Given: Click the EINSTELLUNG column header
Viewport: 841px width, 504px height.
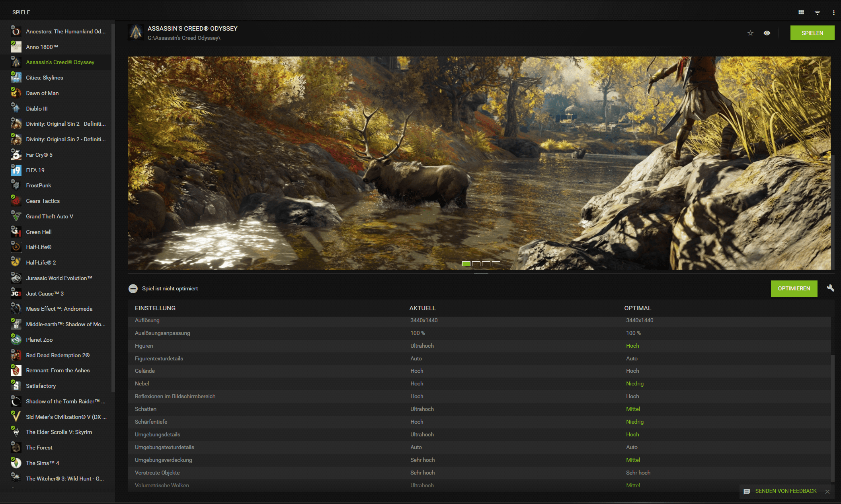Looking at the screenshot, I should click(155, 308).
